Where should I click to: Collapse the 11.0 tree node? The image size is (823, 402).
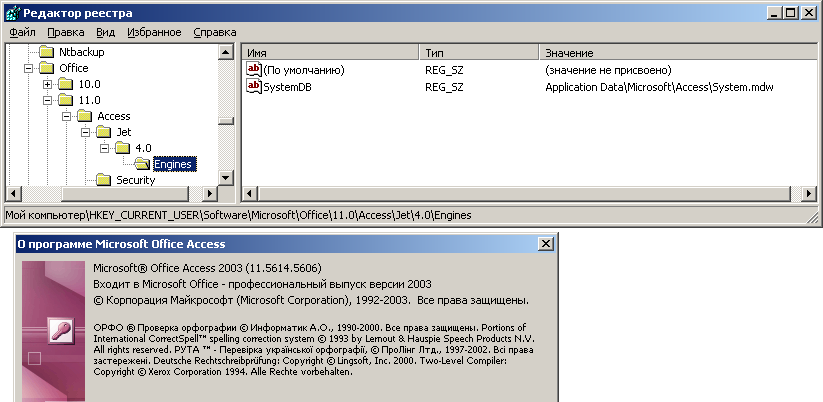coord(47,100)
